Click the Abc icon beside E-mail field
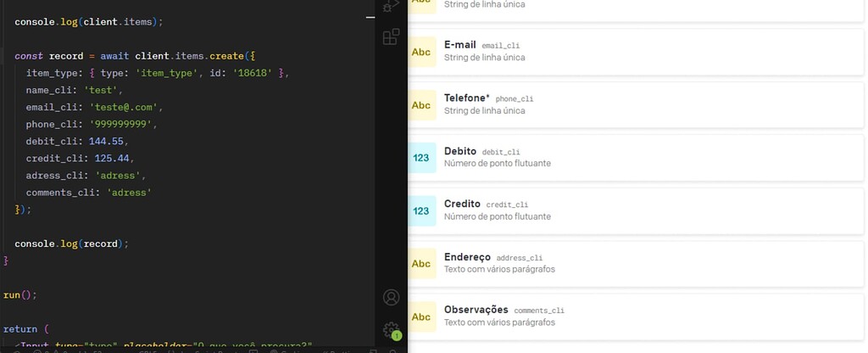This screenshot has height=353, width=868. (x=421, y=52)
